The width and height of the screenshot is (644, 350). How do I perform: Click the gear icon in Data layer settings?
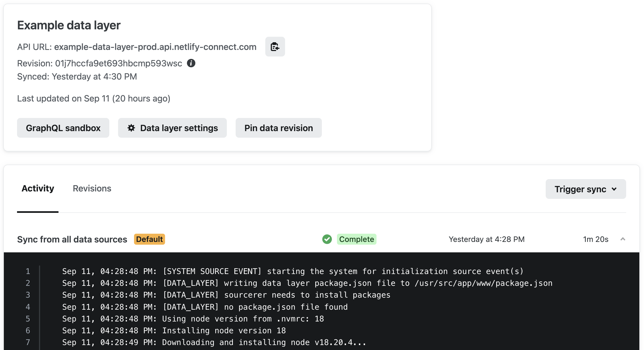point(131,128)
